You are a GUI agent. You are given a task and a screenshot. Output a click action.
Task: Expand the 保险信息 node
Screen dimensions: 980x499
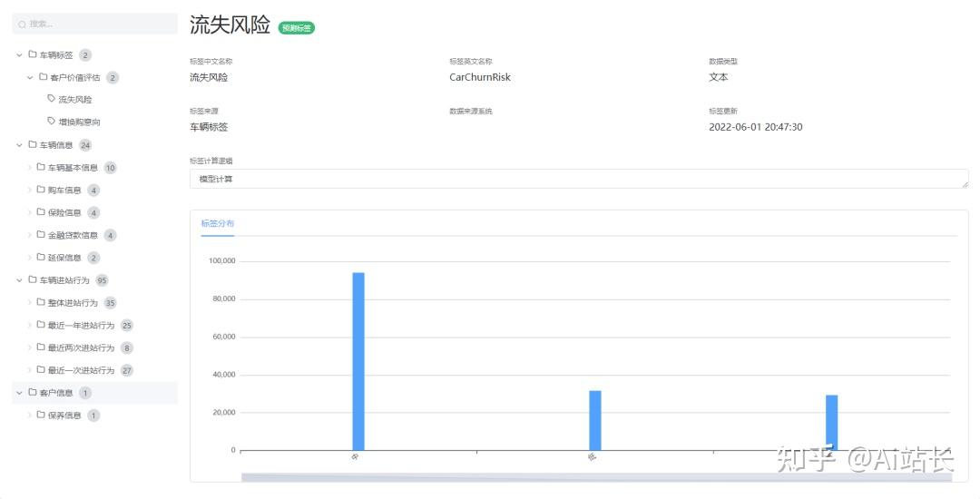29,213
